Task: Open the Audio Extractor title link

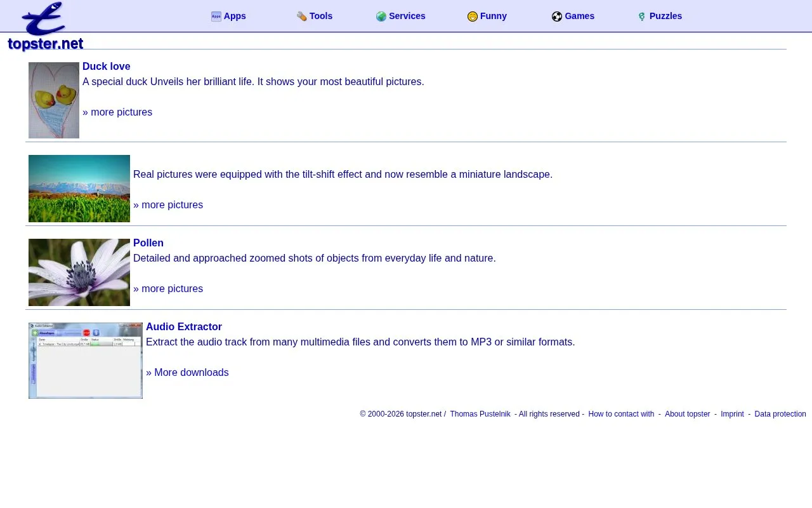Action: (x=184, y=326)
